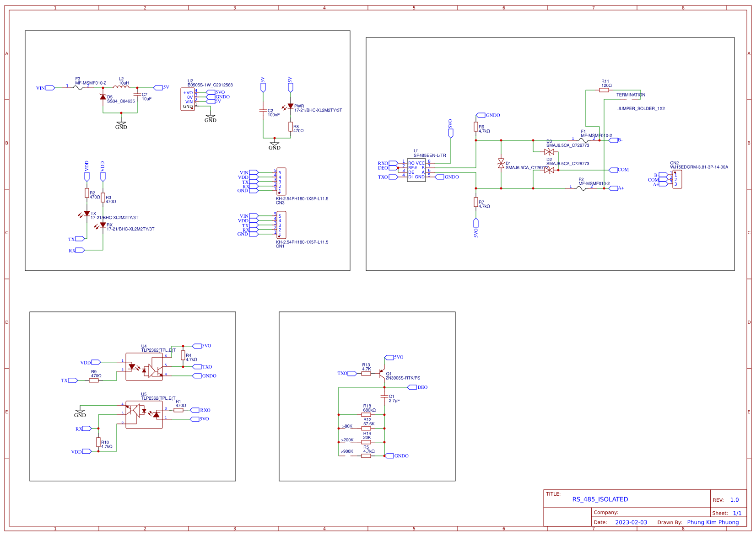756x536 pixels.
Task: Click connector CN2 WJ15EDGRM
Action: point(677,178)
